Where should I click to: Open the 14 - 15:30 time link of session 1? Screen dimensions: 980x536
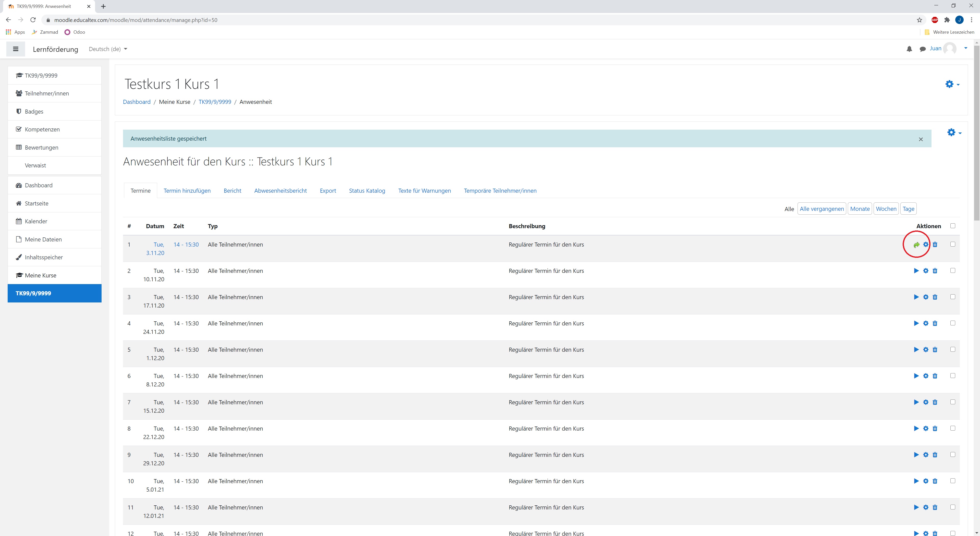click(186, 245)
